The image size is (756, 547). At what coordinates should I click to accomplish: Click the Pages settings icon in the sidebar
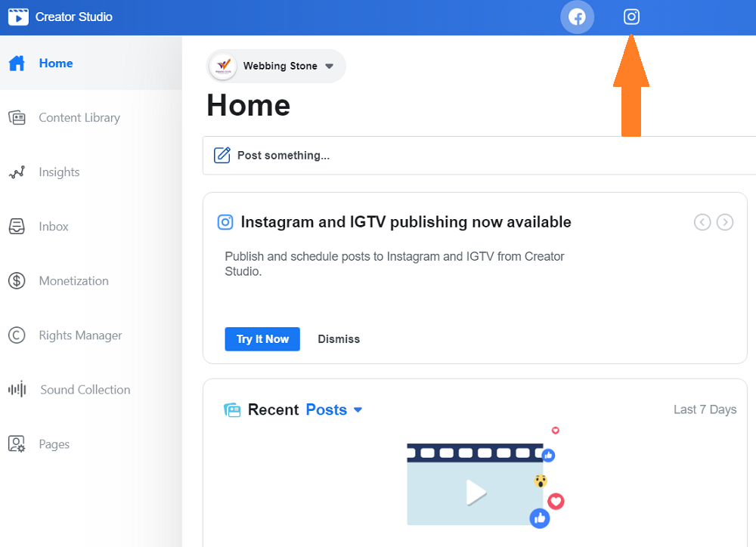(17, 443)
